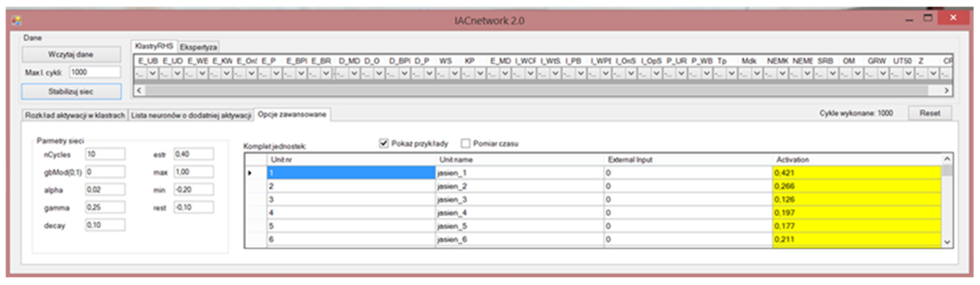Open Rozkład aktywacji w klastrach tab
This screenshot has height=285, width=980.
coord(75,115)
